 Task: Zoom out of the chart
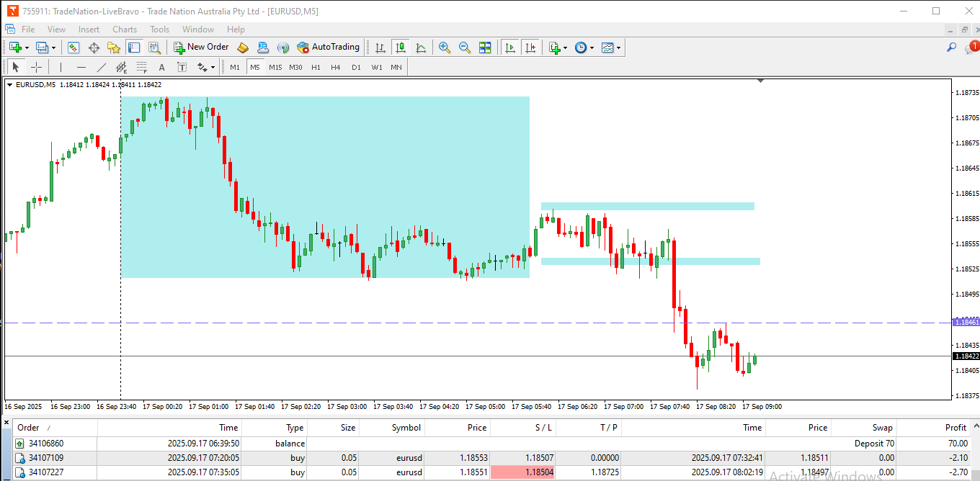(465, 48)
